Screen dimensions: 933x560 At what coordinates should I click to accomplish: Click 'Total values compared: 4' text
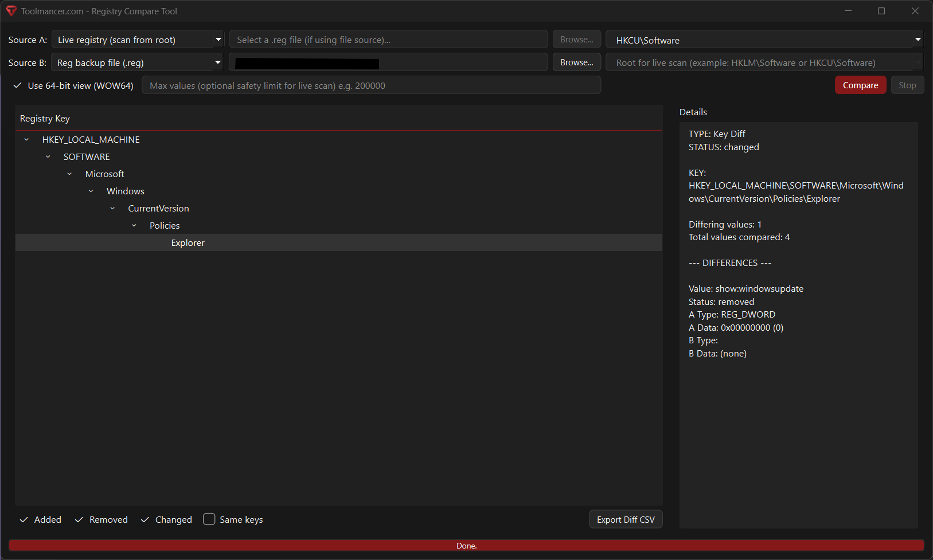739,237
